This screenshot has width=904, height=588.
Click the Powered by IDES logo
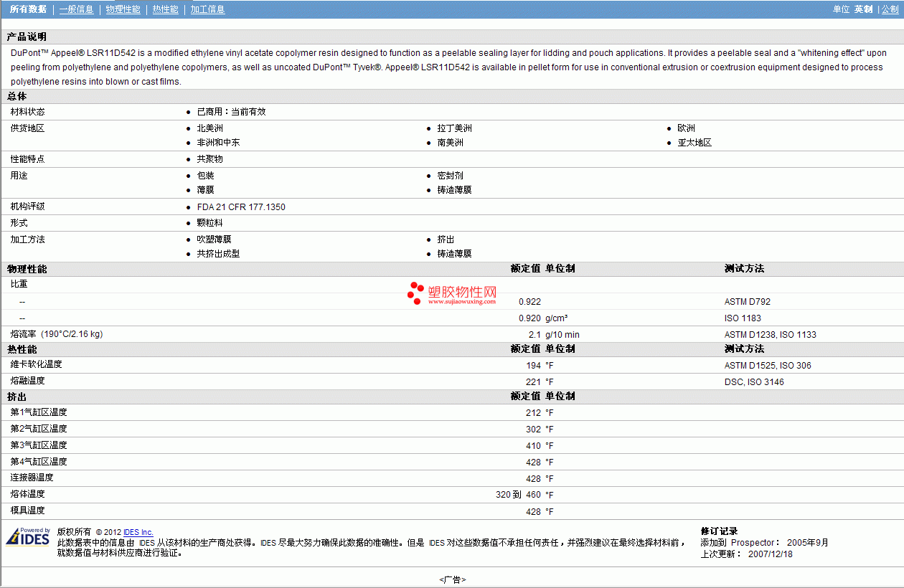pyautogui.click(x=28, y=537)
